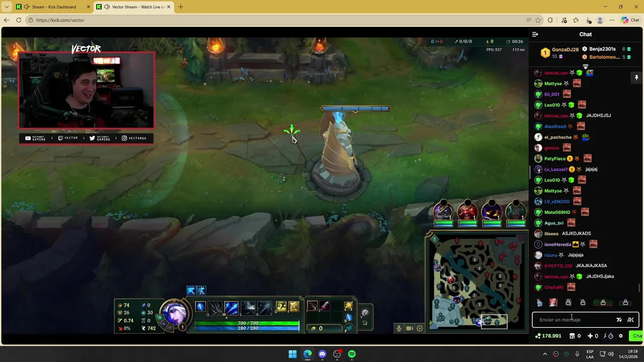Open the shop icon in chat footer

572,336
